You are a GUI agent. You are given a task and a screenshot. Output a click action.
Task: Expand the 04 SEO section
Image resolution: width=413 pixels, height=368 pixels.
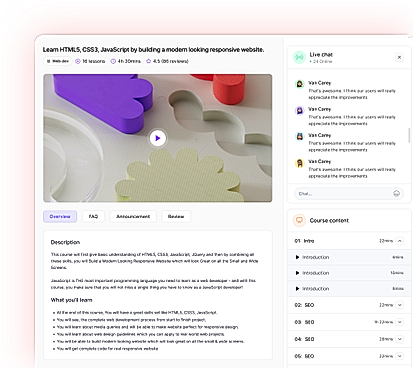[400, 339]
